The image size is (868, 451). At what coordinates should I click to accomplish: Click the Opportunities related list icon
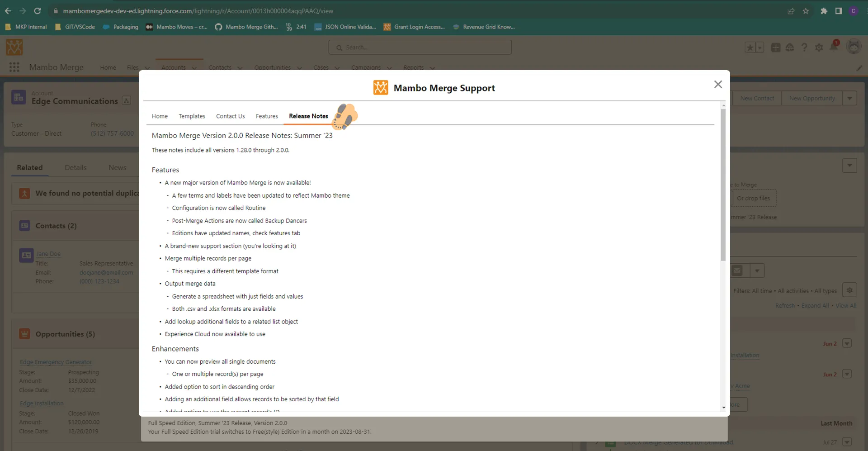coord(24,334)
